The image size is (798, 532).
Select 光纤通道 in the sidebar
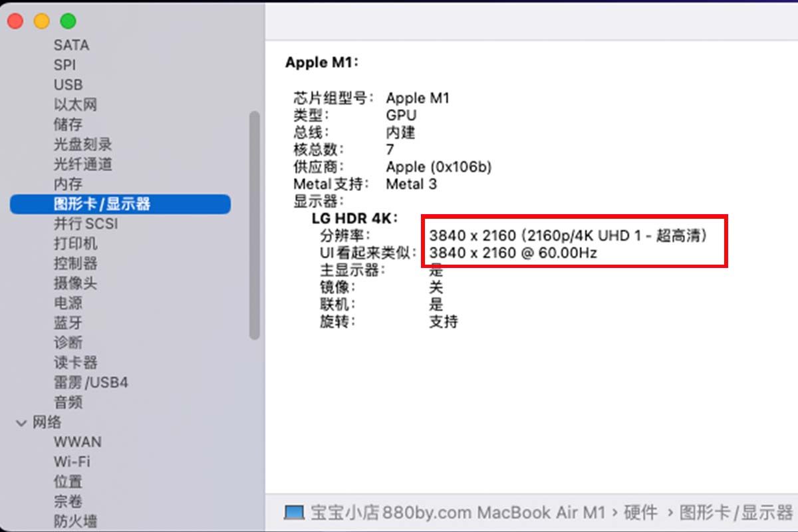[83, 164]
